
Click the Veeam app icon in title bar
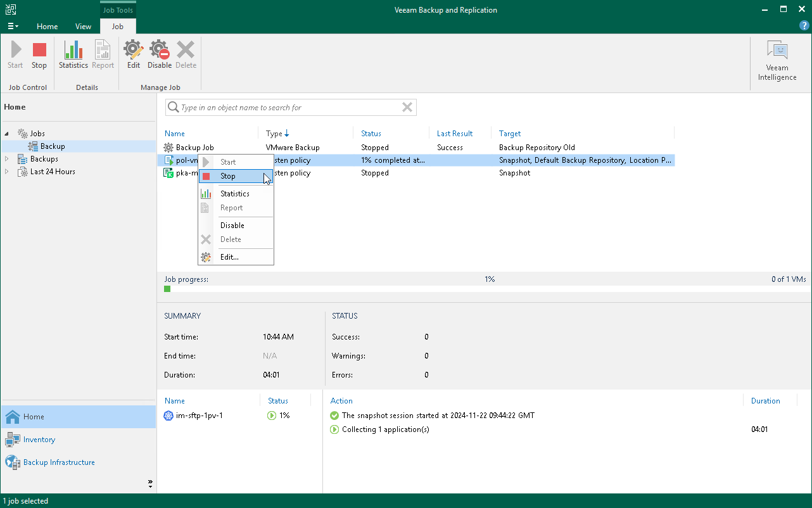[x=11, y=10]
